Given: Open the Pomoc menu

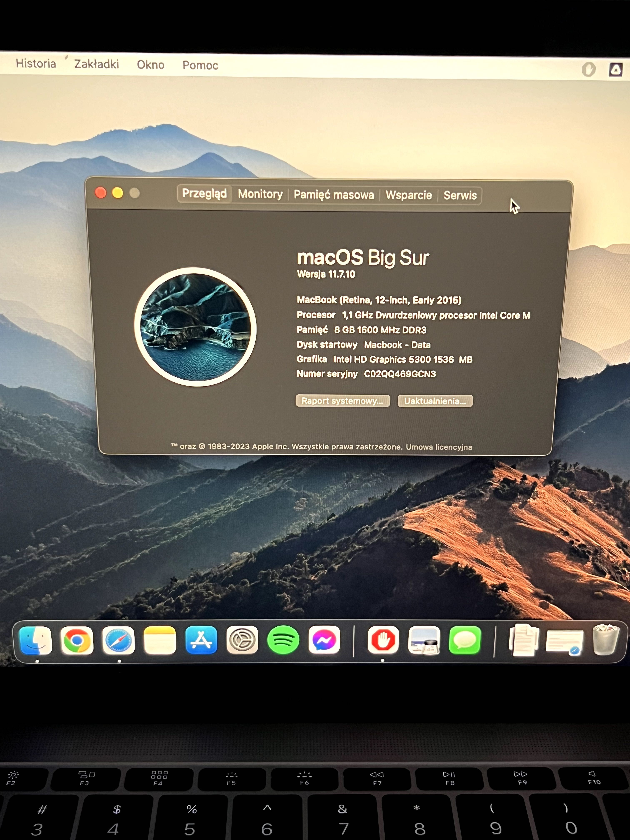Looking at the screenshot, I should tap(200, 65).
